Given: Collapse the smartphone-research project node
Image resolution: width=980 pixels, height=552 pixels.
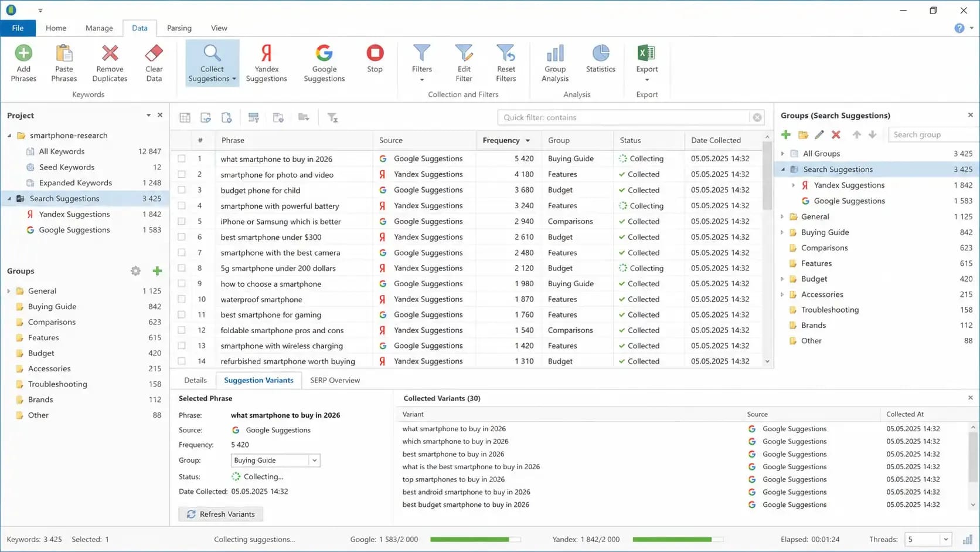Looking at the screenshot, I should click(9, 136).
